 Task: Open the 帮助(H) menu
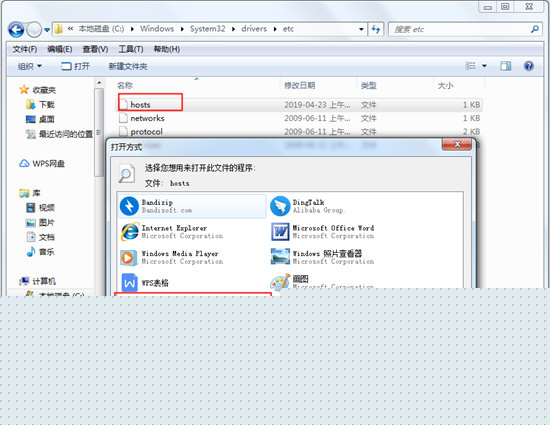(167, 49)
